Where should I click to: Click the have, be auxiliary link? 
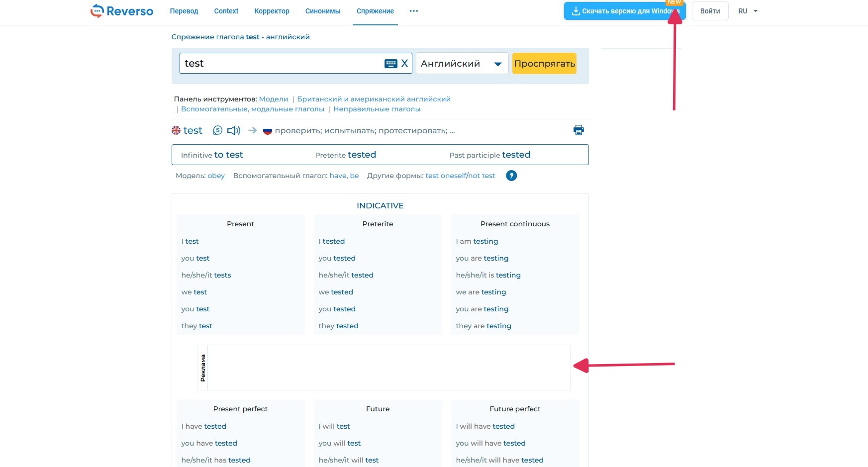point(344,176)
